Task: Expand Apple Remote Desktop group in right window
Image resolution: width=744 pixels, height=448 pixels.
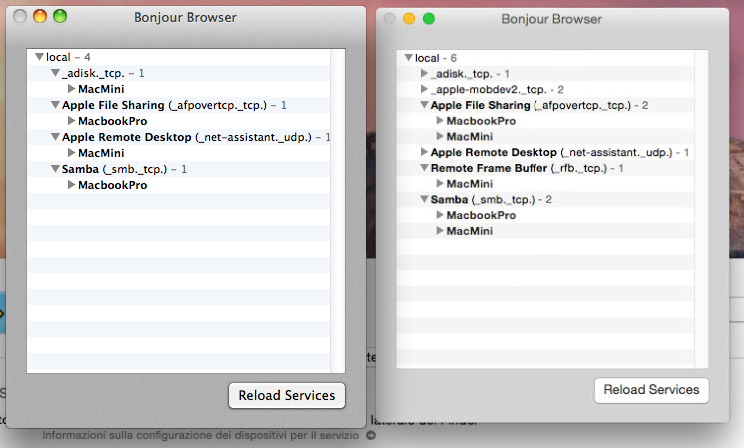Action: [x=424, y=152]
